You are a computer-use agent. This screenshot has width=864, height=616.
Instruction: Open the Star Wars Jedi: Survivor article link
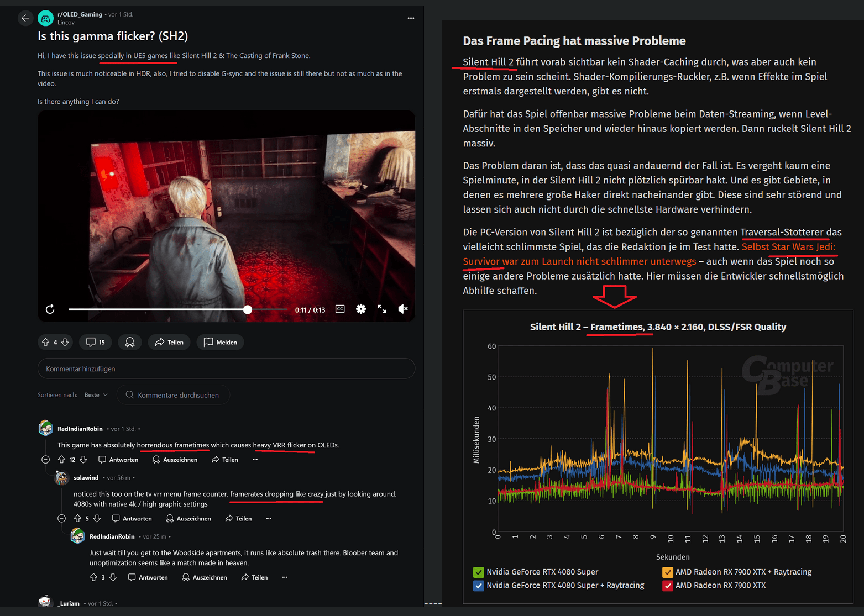click(649, 254)
